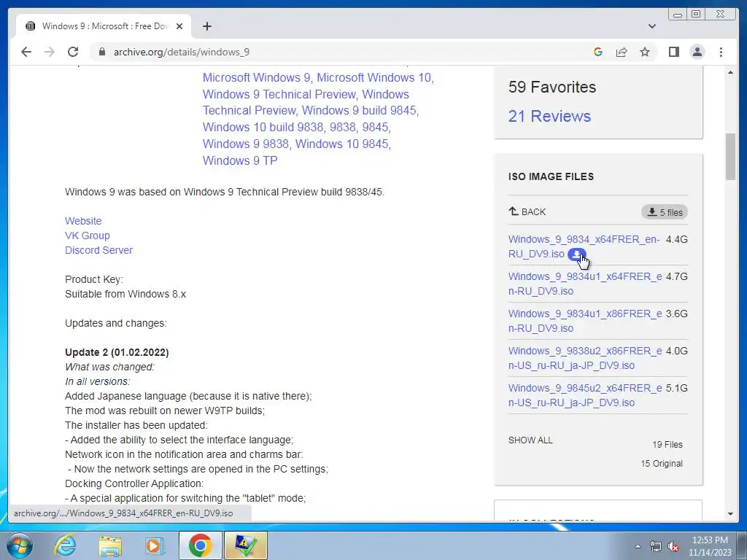Click the Windows 9 TP topic link
The width and height of the screenshot is (747, 560).
click(x=240, y=160)
